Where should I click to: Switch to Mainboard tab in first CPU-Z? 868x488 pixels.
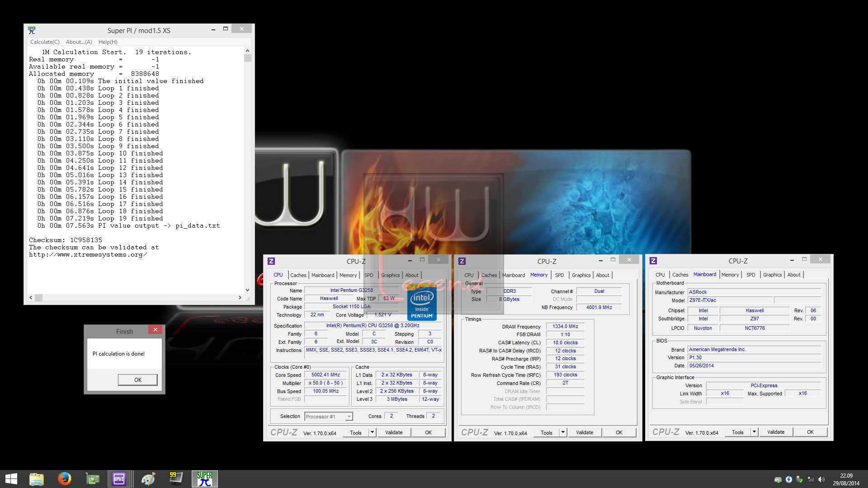click(x=323, y=275)
